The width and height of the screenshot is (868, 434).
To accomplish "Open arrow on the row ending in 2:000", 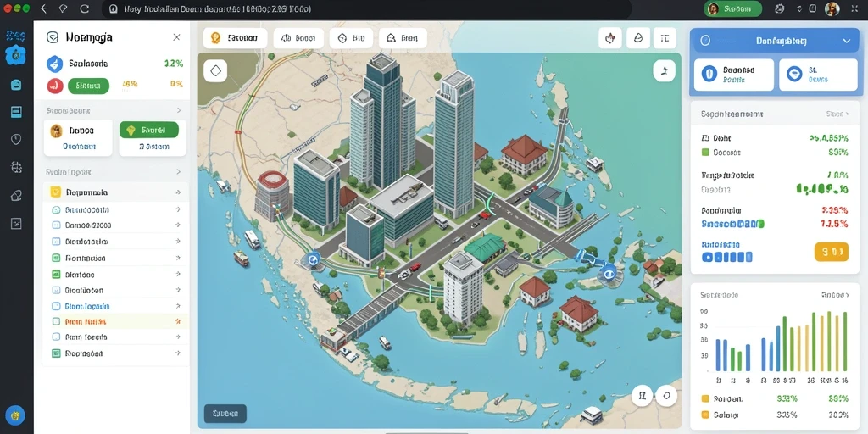I will click(178, 225).
